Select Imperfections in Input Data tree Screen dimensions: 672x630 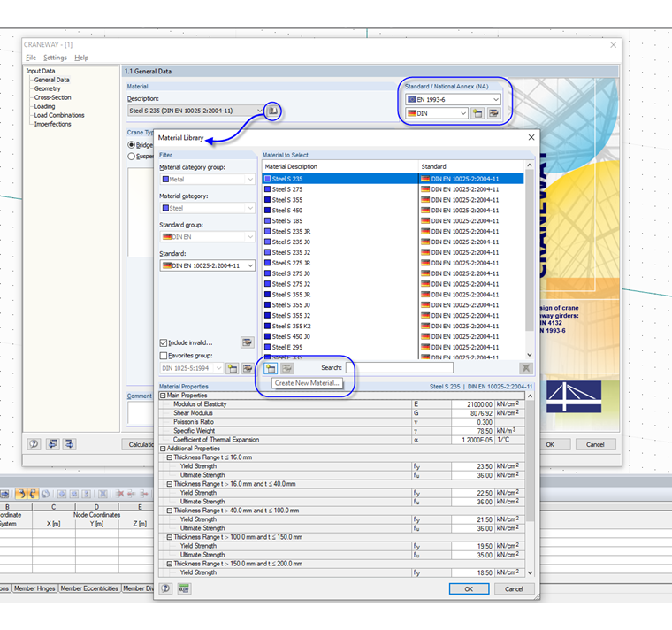[53, 124]
